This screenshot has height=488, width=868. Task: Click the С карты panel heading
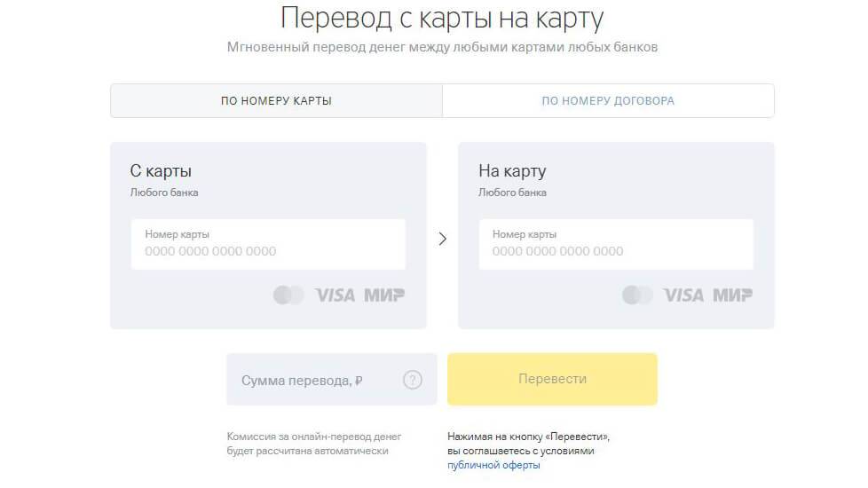coord(161,171)
